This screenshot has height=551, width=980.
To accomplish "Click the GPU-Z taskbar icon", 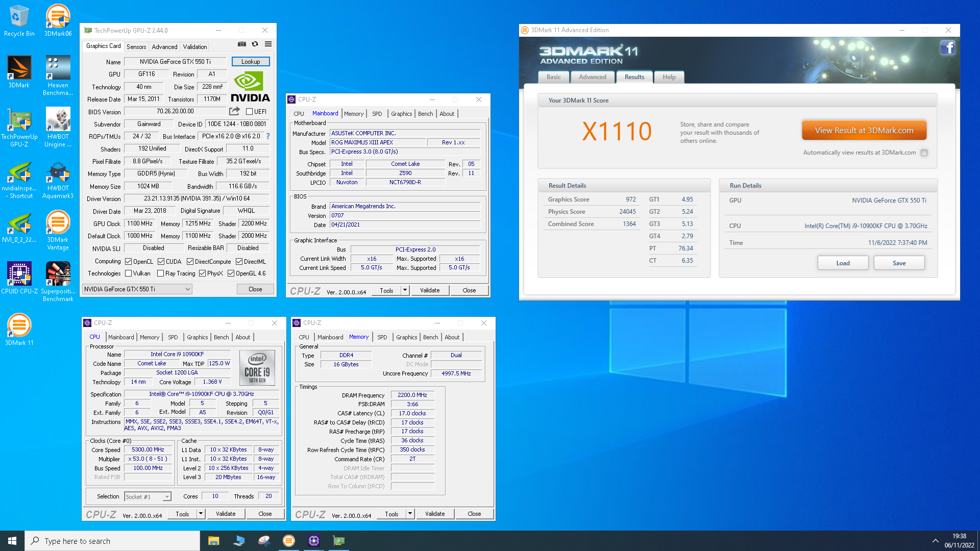I will tap(339, 541).
